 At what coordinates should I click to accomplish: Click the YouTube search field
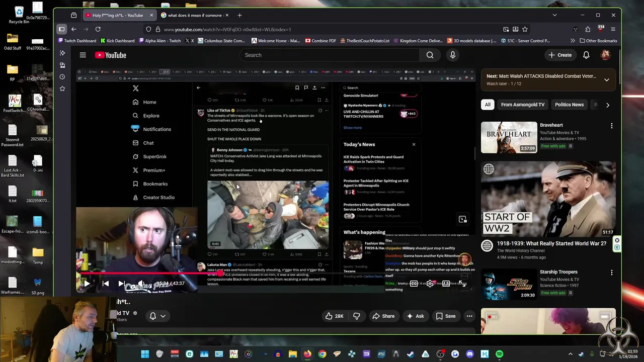(330, 55)
